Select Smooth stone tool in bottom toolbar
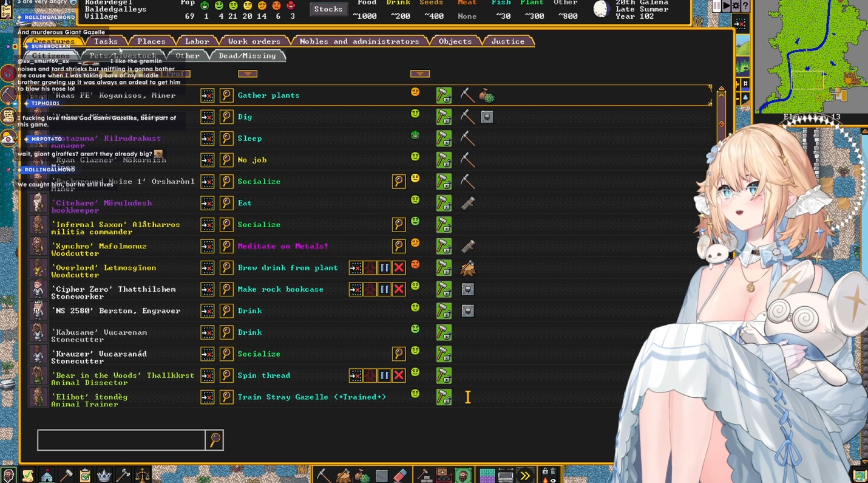 click(x=381, y=475)
